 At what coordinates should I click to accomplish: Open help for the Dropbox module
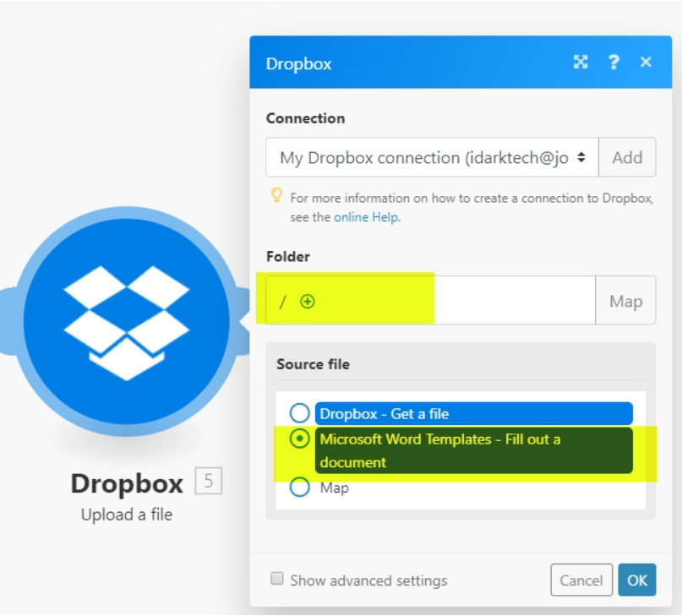[x=614, y=63]
